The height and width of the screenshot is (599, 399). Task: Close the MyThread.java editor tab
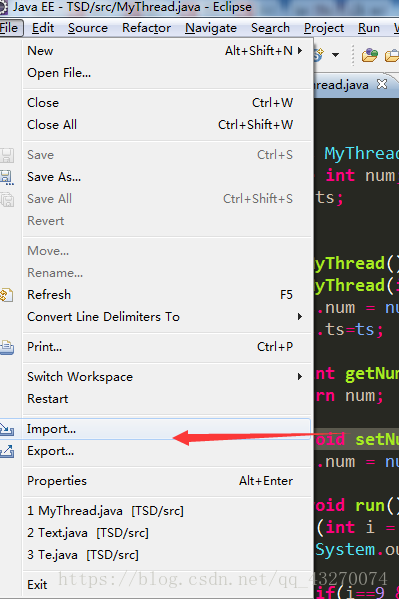tap(382, 84)
